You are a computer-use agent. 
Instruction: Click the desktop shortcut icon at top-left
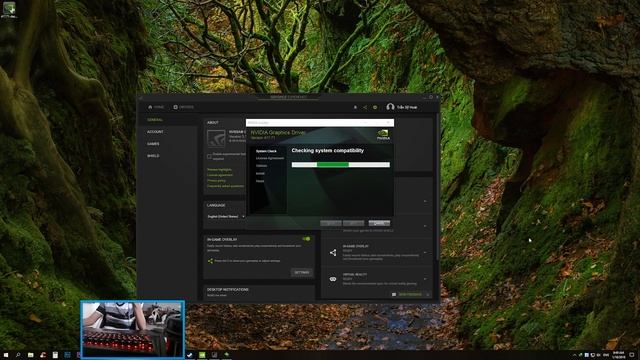9,10
